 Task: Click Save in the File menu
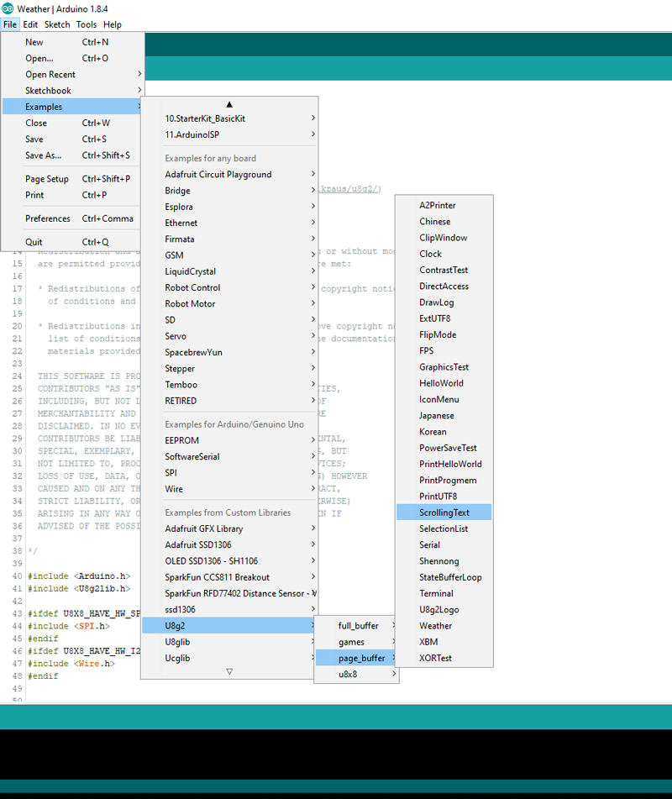point(73,139)
